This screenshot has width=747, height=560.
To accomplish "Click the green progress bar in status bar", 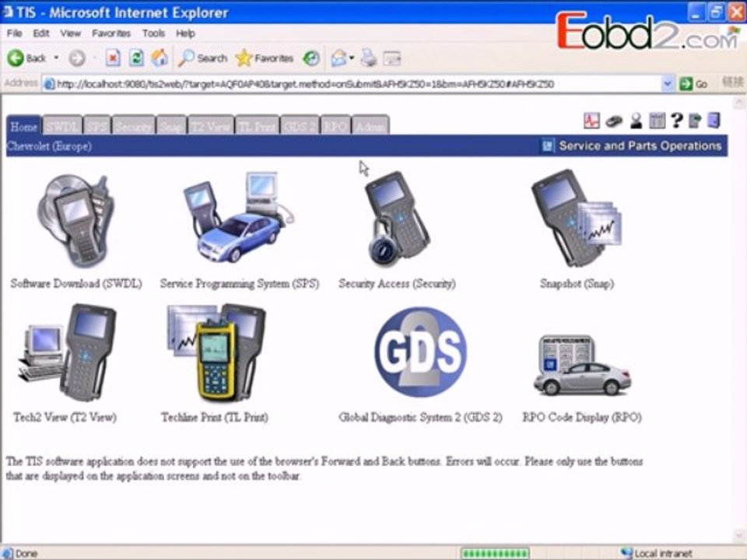I will (495, 553).
